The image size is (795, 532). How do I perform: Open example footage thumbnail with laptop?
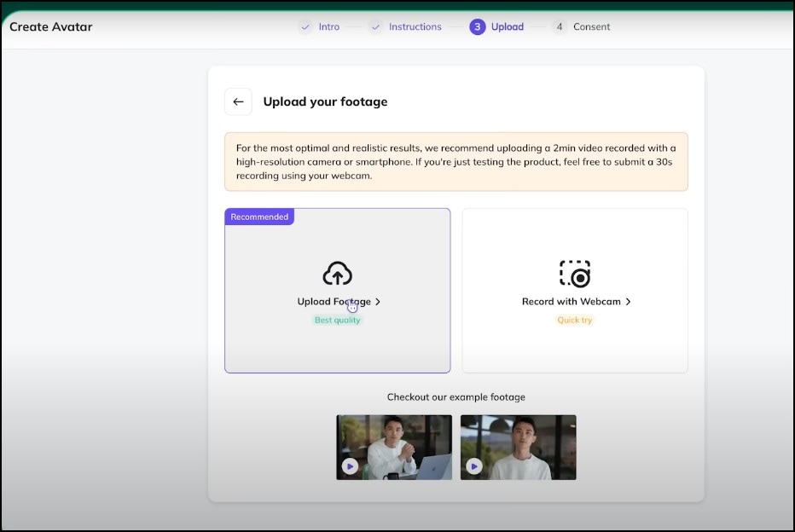click(394, 448)
